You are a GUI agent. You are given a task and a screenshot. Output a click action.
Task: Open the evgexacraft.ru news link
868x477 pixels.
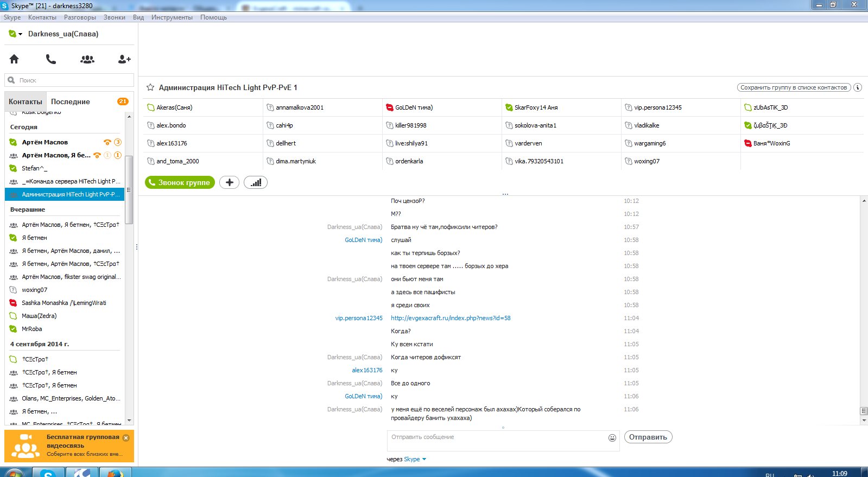coord(451,318)
